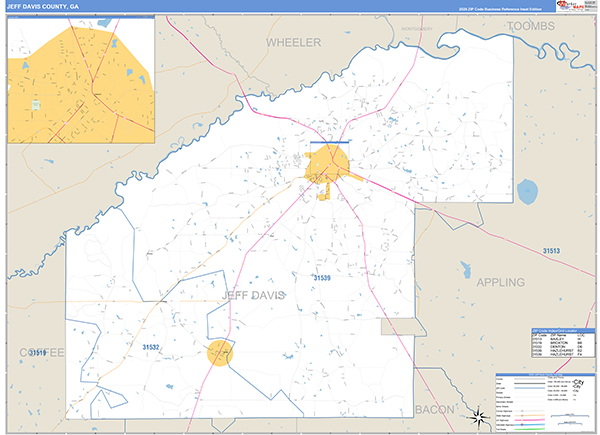
Task: Select ZIP code label 31539
Action: 322,278
